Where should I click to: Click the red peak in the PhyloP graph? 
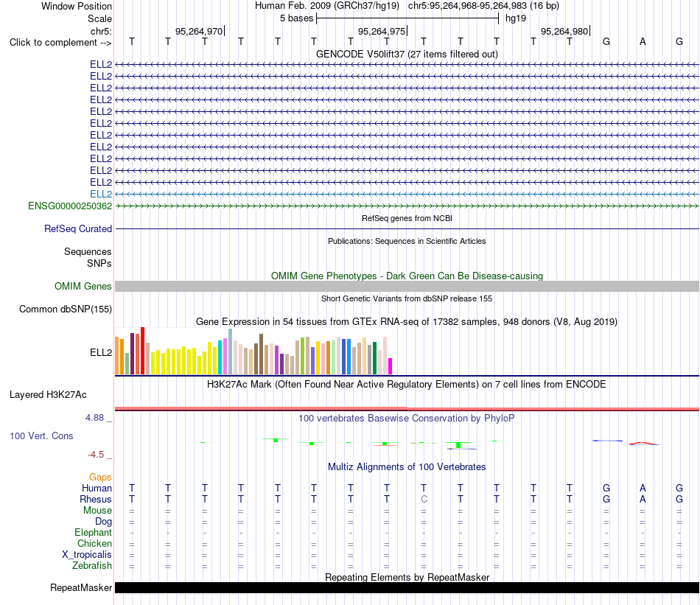[643, 444]
